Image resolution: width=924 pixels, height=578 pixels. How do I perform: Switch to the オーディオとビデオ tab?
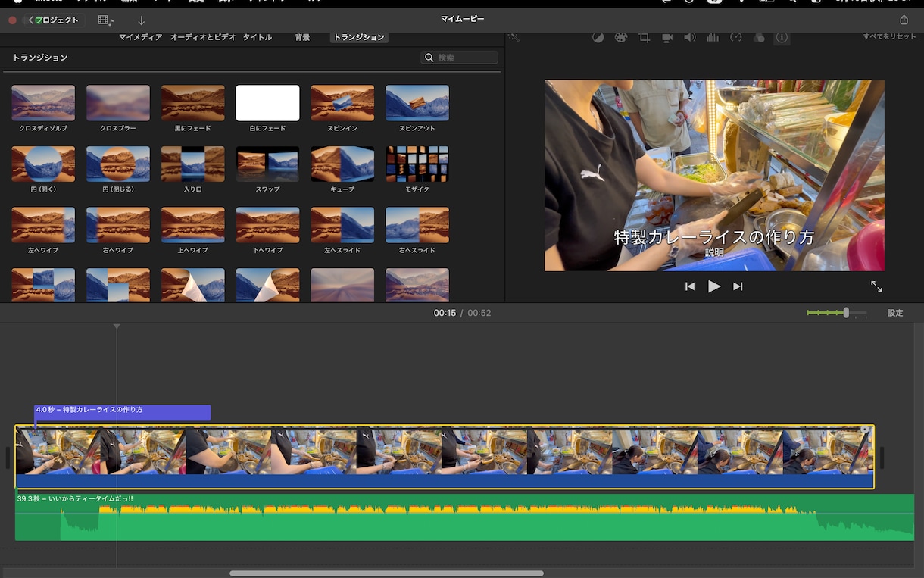(x=203, y=37)
